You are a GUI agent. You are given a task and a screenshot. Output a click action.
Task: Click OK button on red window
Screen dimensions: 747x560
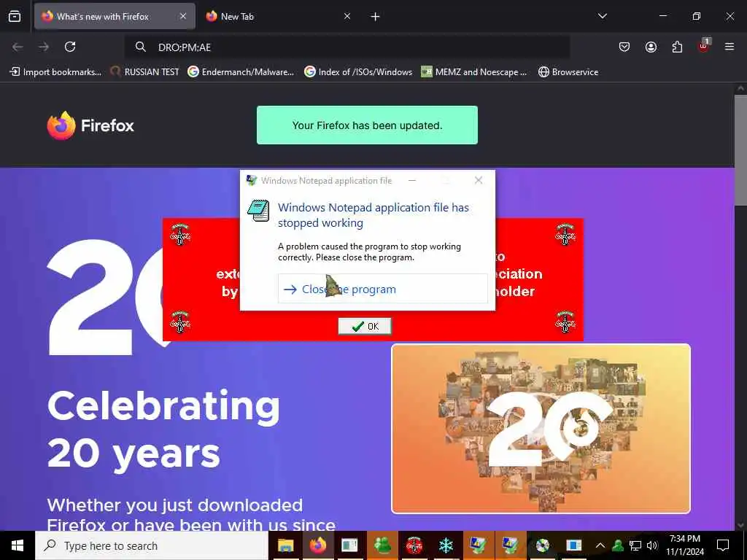pyautogui.click(x=365, y=326)
